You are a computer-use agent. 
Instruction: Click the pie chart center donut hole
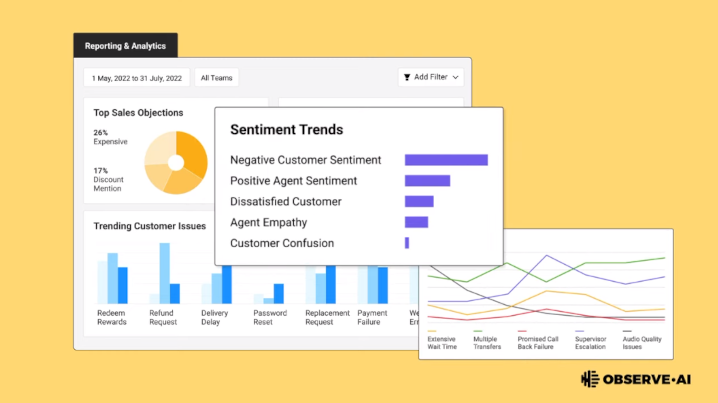click(x=176, y=163)
